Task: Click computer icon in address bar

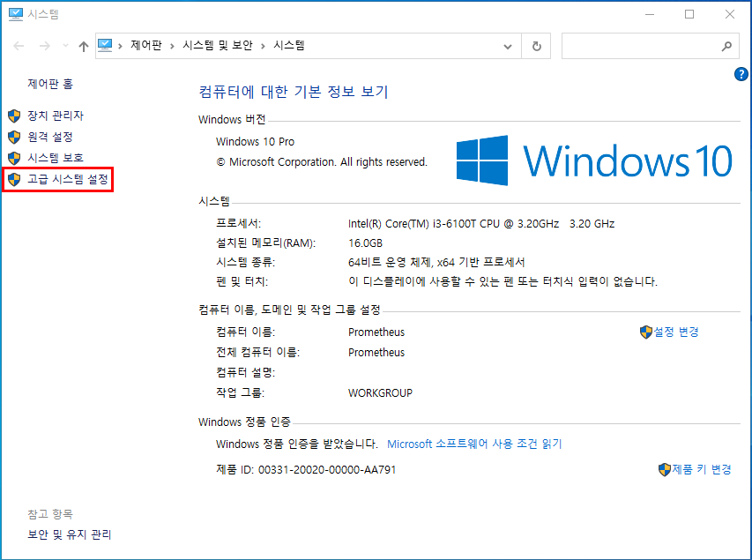Action: (x=105, y=46)
